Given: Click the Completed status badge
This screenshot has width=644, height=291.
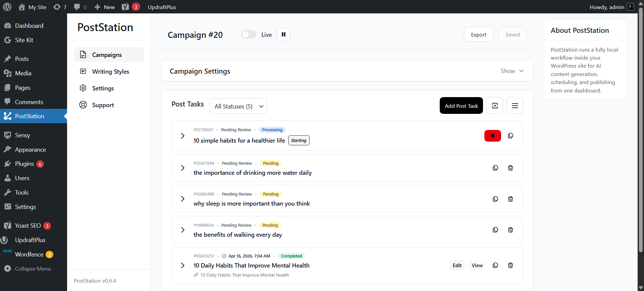Looking at the screenshot, I should coord(291,256).
